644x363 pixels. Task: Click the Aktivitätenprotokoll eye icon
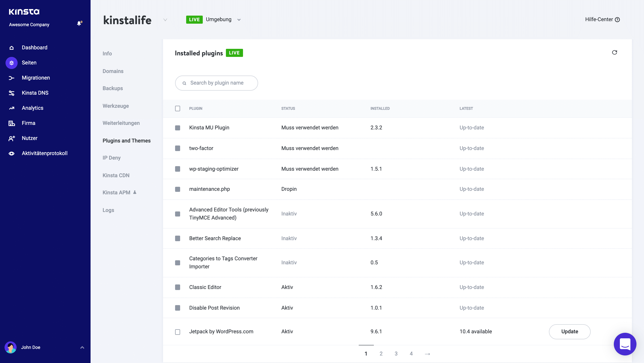coord(12,153)
